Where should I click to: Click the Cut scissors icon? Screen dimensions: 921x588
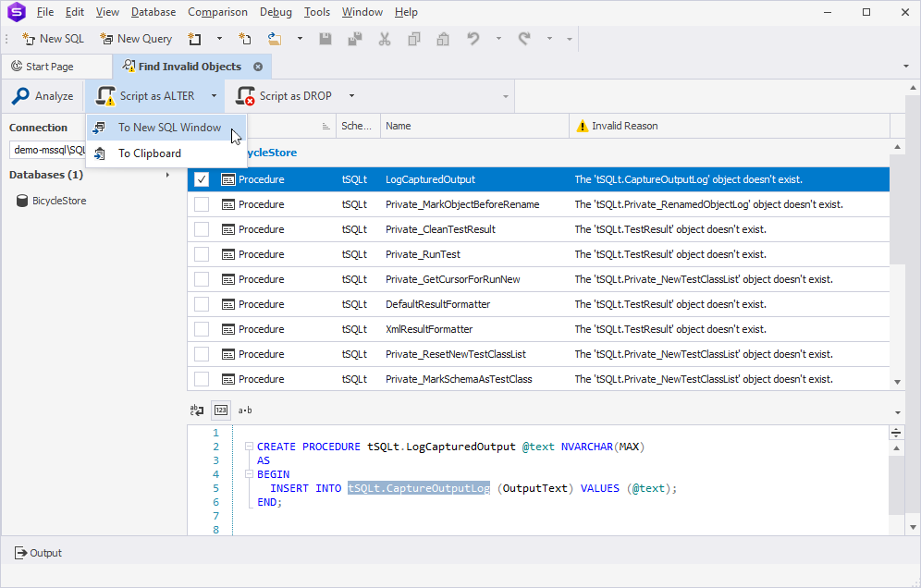point(385,39)
